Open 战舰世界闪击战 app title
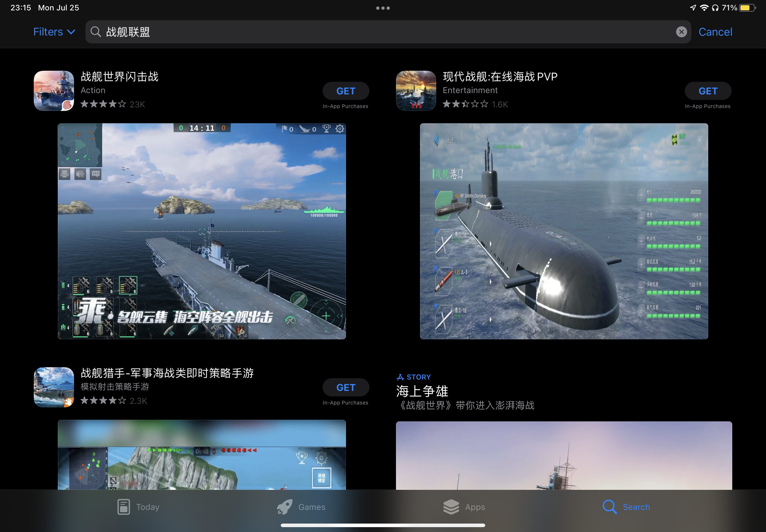Image resolution: width=766 pixels, height=532 pixels. point(119,77)
